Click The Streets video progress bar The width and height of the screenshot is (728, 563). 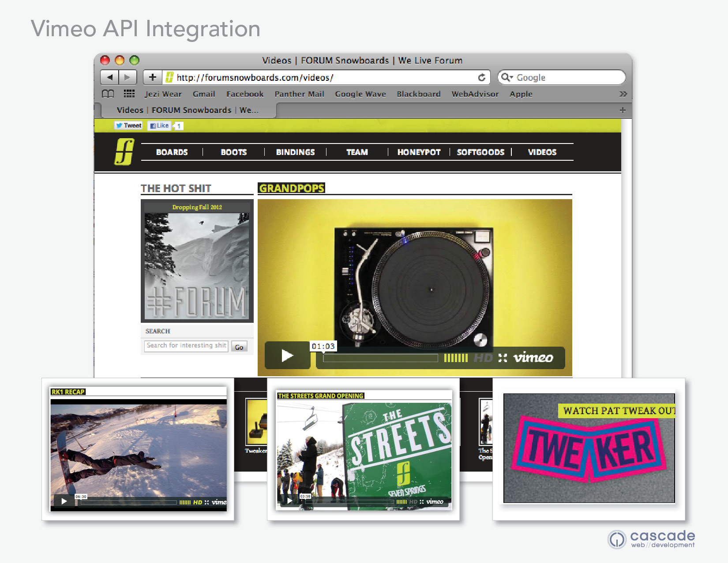tap(349, 502)
